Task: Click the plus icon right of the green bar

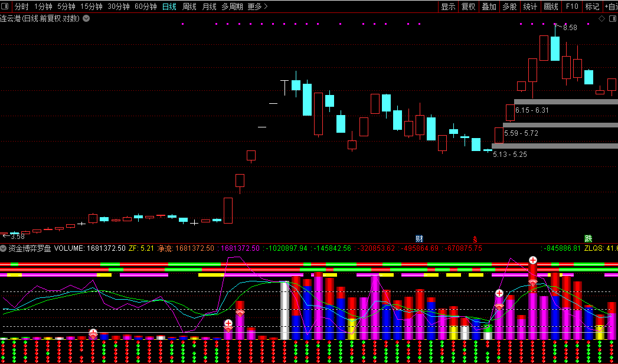Action: (x=499, y=293)
